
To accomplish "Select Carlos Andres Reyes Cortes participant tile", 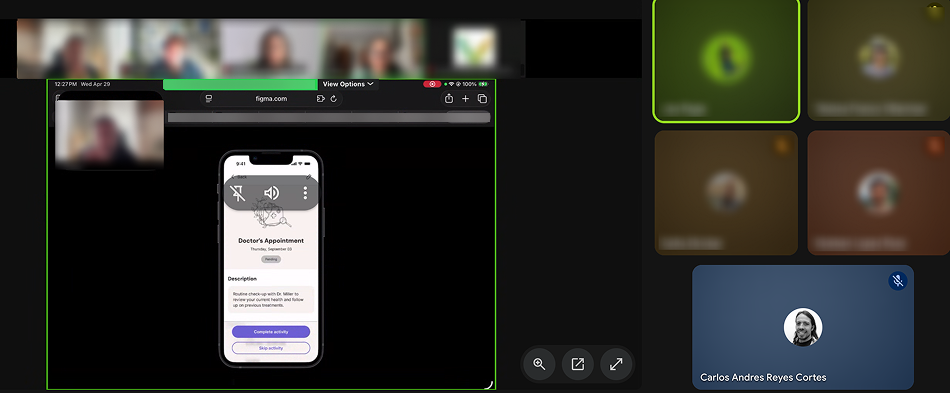I will pyautogui.click(x=803, y=327).
